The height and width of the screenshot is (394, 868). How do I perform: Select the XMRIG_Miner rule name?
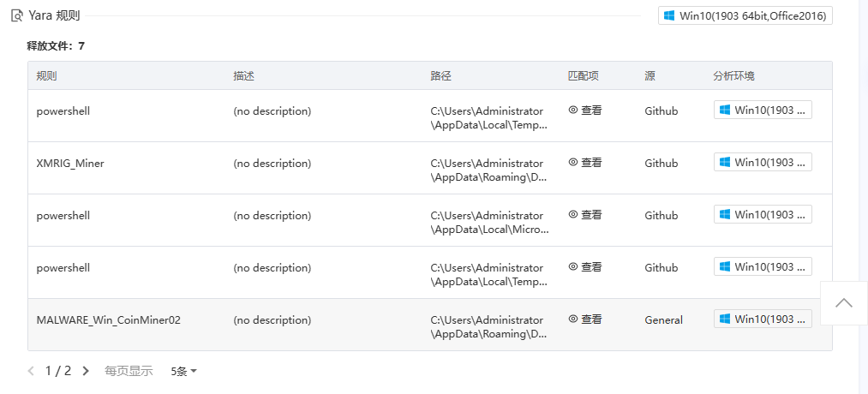point(70,163)
